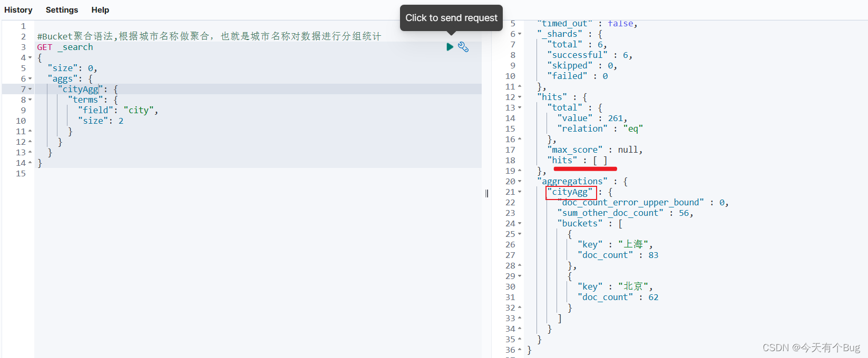Collapse the request body at editor line 4
The width and height of the screenshot is (868, 358).
point(30,57)
